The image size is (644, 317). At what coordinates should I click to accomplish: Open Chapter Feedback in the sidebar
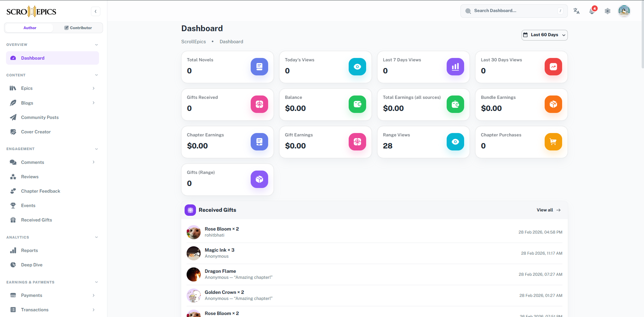(52, 191)
